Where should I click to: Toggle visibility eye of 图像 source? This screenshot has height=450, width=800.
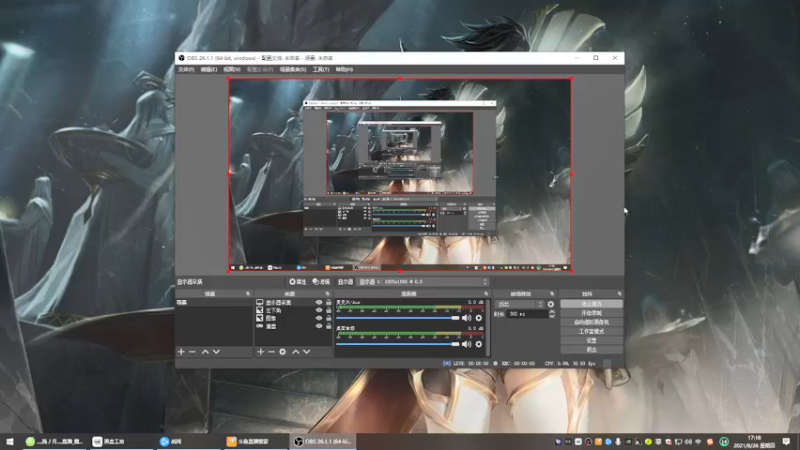coord(319,318)
